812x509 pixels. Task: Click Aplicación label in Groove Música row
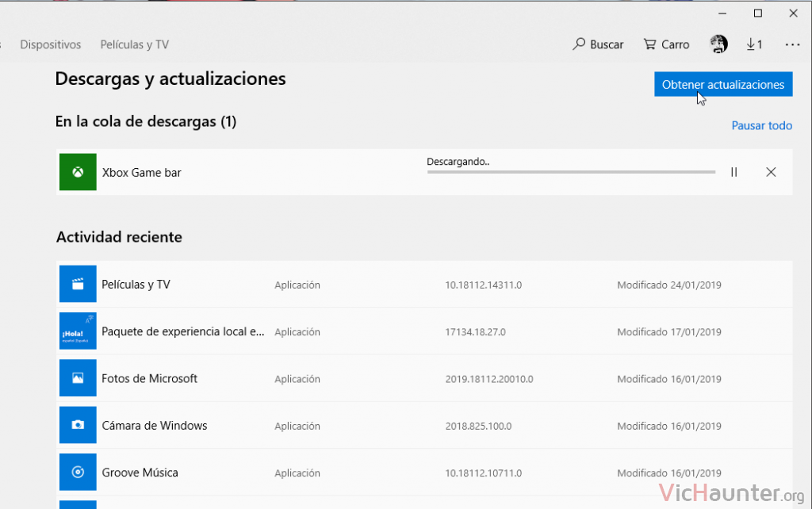tap(297, 473)
